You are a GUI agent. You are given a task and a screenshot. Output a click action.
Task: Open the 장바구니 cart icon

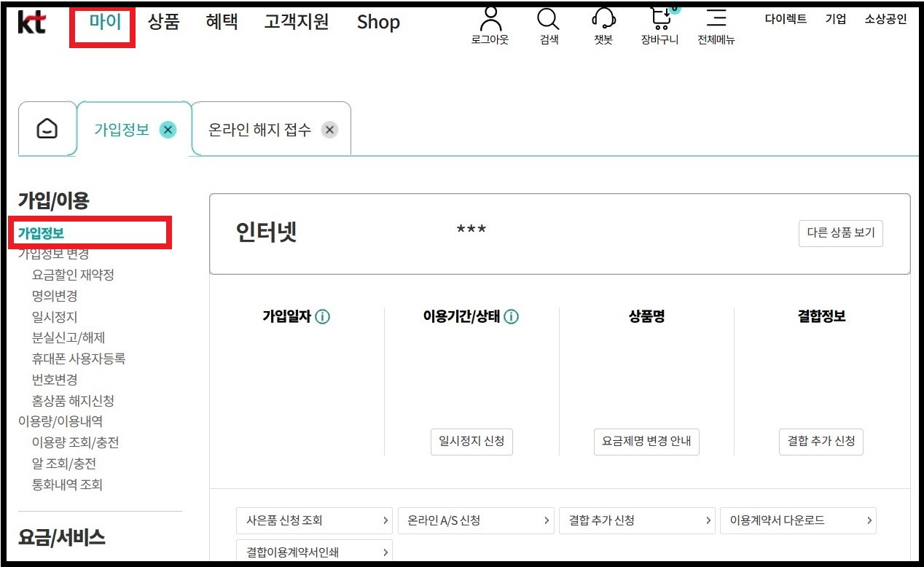[662, 17]
